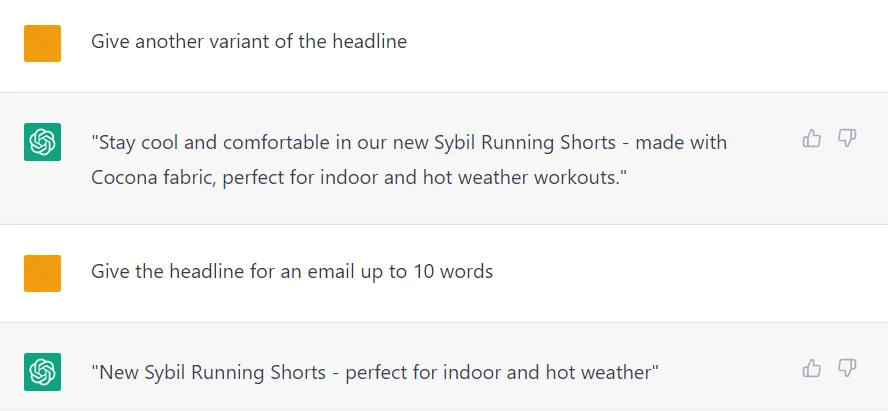Click the prompt asking for an email headline

[x=292, y=272]
